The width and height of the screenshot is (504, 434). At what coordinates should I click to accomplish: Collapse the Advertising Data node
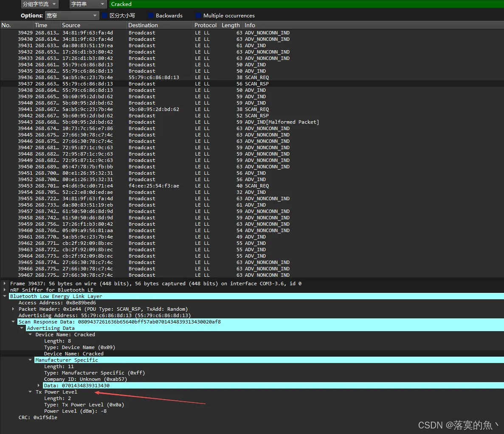tap(22, 328)
